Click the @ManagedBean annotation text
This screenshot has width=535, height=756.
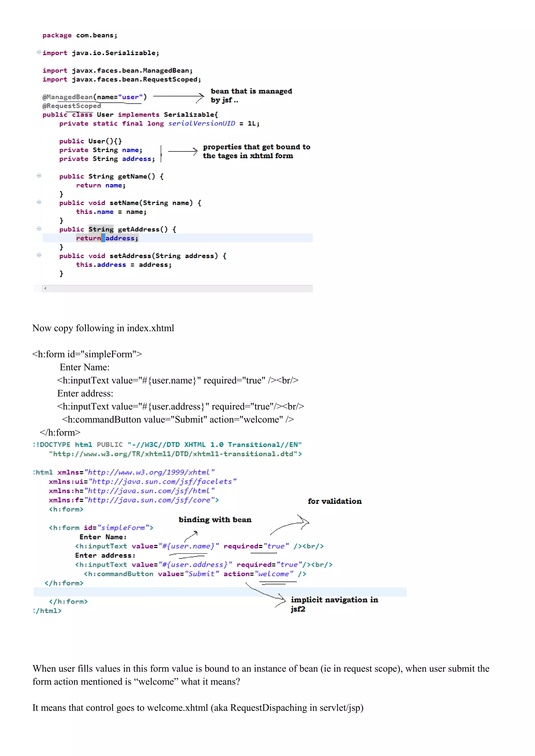(x=68, y=97)
